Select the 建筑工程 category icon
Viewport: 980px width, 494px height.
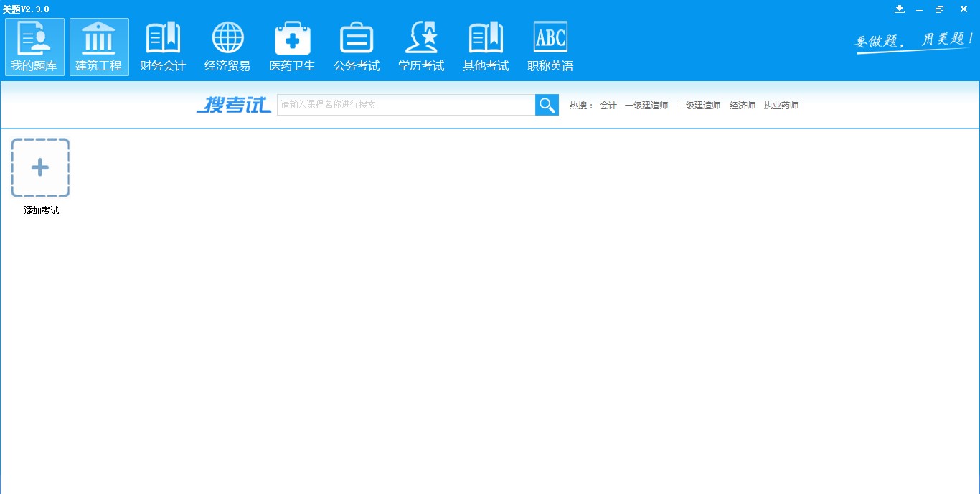click(x=99, y=47)
